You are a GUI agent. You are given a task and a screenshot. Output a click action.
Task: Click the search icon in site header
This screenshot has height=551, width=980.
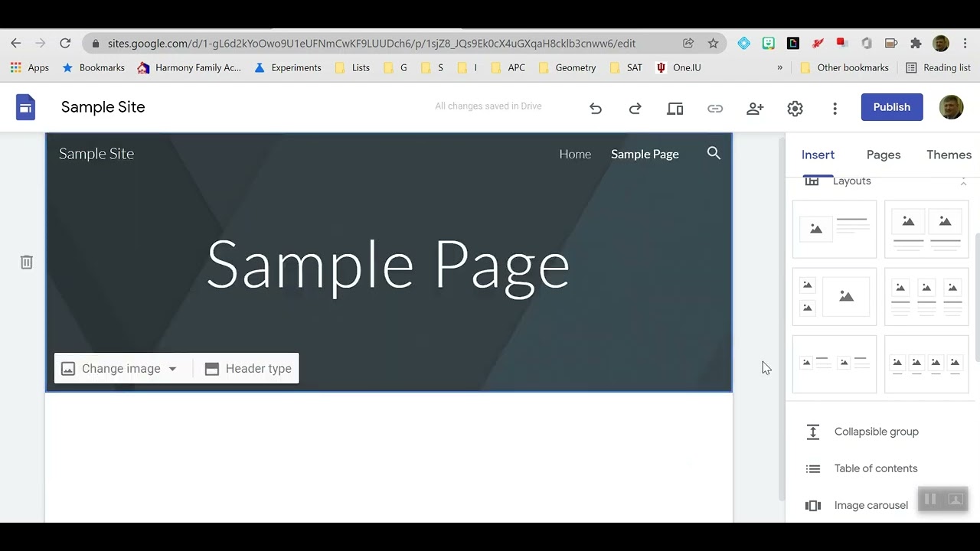tap(714, 153)
